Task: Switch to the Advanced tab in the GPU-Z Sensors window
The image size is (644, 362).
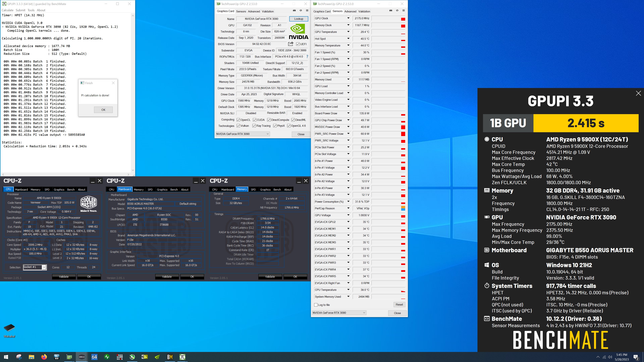Action: coord(350,11)
